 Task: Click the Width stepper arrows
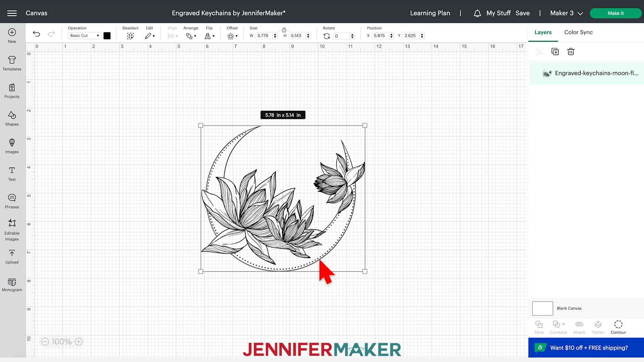coord(275,36)
